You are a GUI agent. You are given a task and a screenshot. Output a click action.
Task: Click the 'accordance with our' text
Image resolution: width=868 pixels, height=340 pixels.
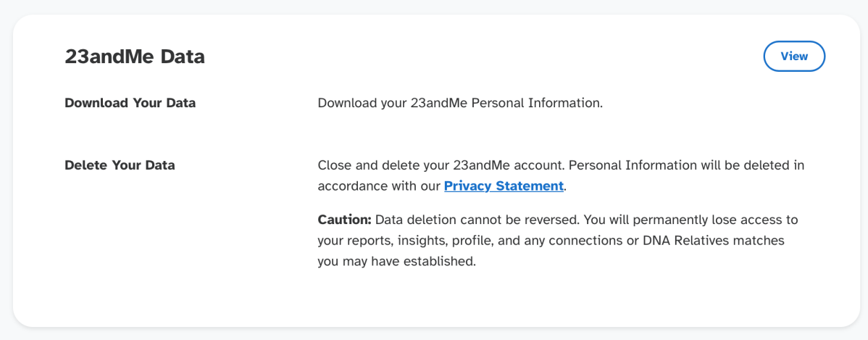pos(379,186)
